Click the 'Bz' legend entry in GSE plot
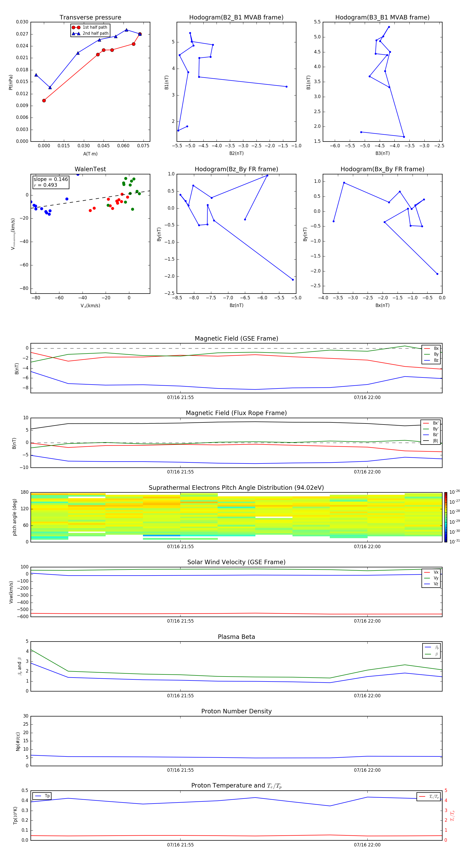Viewport: 473px width, 868px height. (x=431, y=360)
